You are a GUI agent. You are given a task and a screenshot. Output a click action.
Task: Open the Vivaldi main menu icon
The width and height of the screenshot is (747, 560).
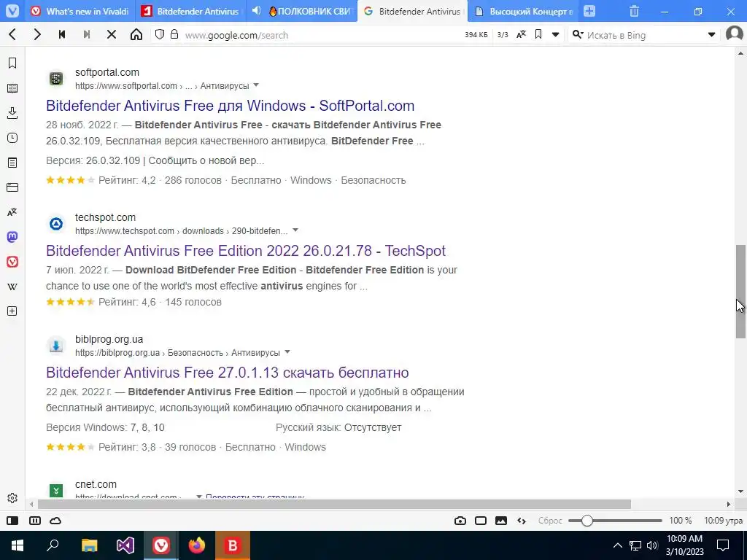click(x=12, y=11)
